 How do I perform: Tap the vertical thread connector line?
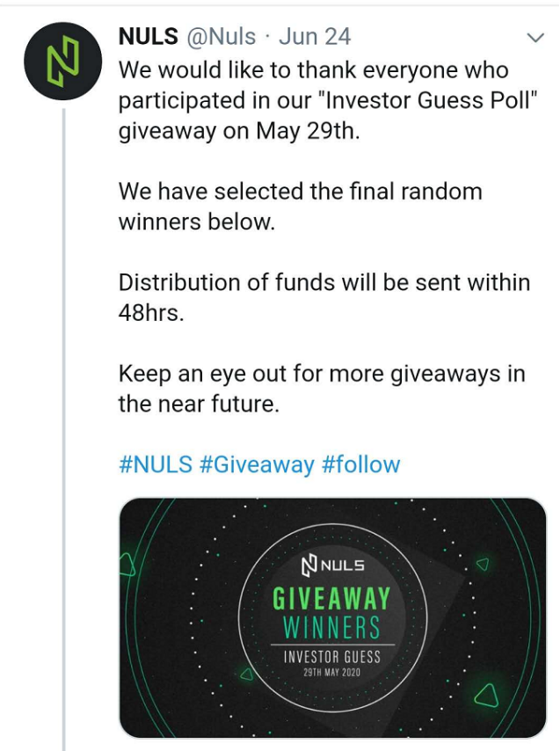pyautogui.click(x=63, y=430)
